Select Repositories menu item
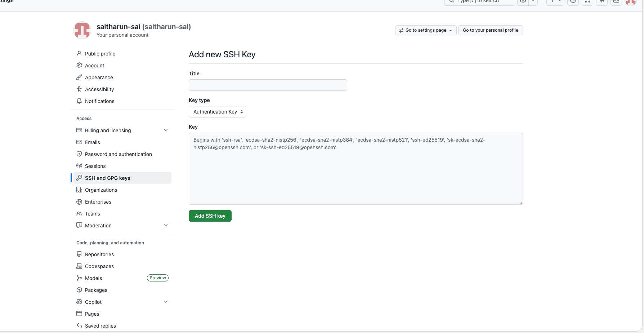The height and width of the screenshot is (333, 644). point(122,254)
